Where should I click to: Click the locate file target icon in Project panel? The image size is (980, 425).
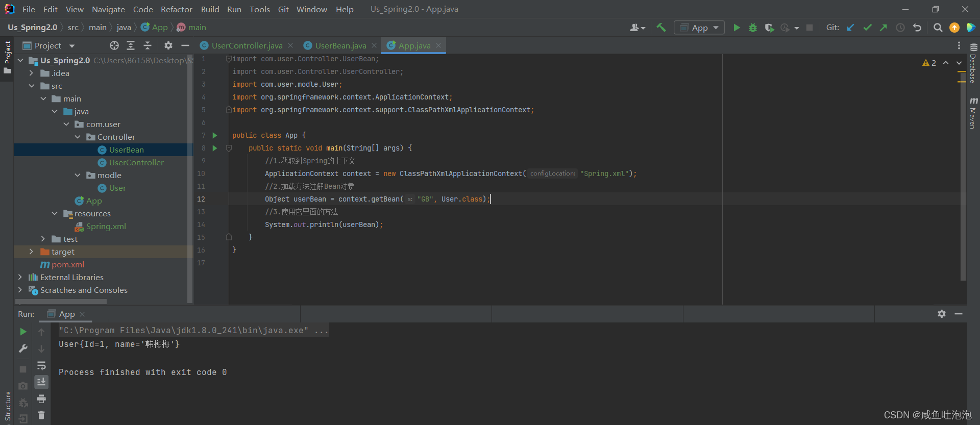point(114,46)
